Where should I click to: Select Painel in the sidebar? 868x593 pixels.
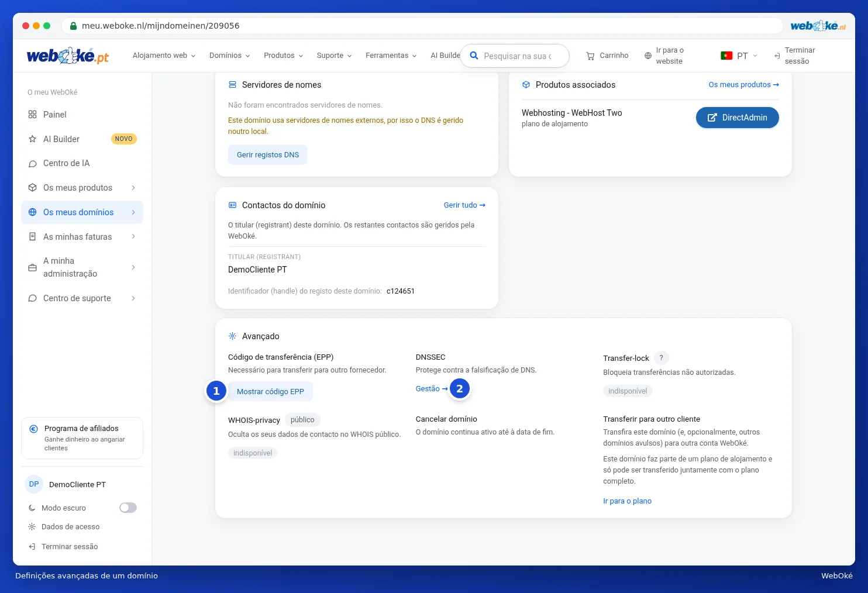pos(82,115)
